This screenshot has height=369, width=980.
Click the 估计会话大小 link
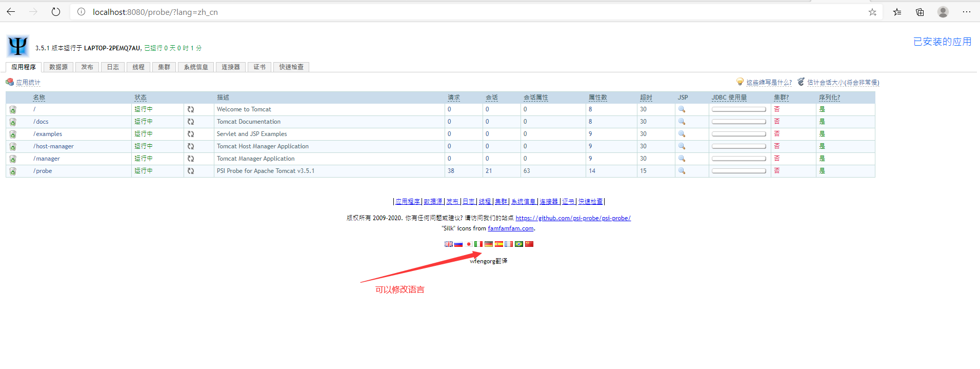pos(843,83)
